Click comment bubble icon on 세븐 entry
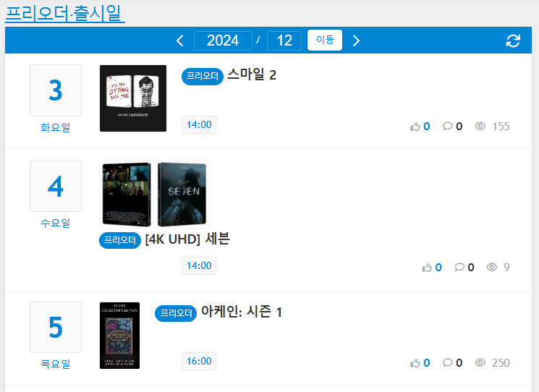539x392 pixels. coord(459,267)
